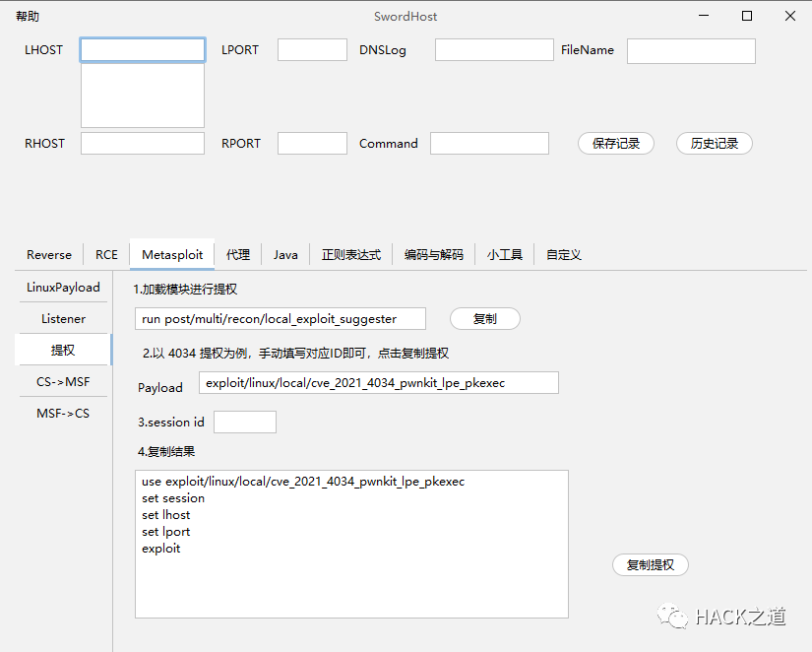Click the 保存记录 save record button
The height and width of the screenshot is (652, 812).
coord(616,144)
